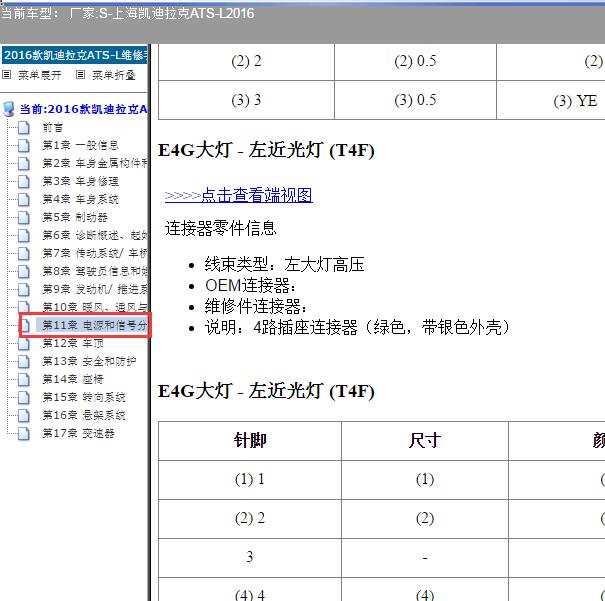Screen dimensions: 605x601
Task: Open the 第15章 转向系统 chapter
Action: coord(84,397)
